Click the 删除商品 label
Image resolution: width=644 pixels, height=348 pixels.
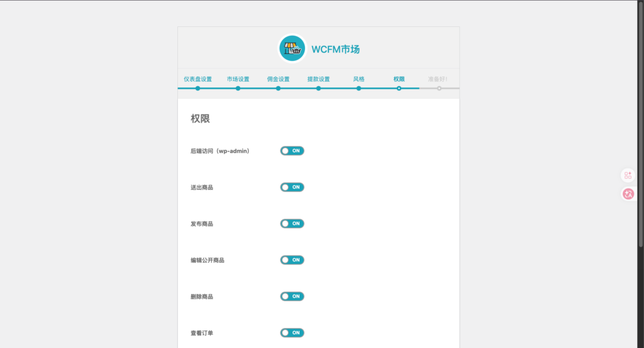[202, 296]
